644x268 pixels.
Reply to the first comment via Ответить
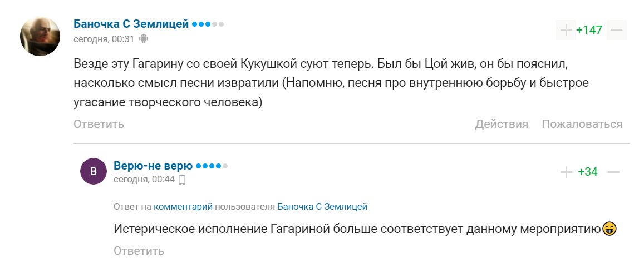tap(99, 124)
